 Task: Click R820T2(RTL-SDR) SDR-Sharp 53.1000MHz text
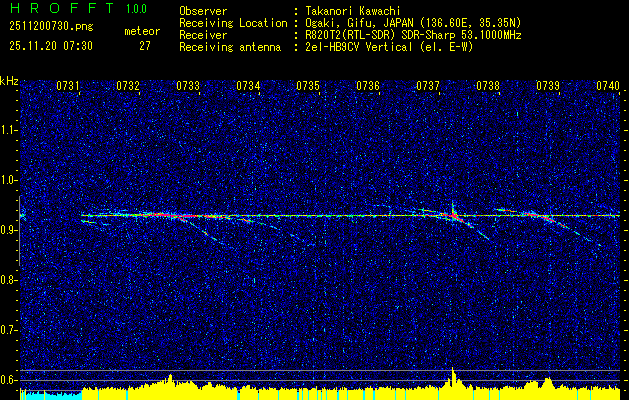point(413,35)
